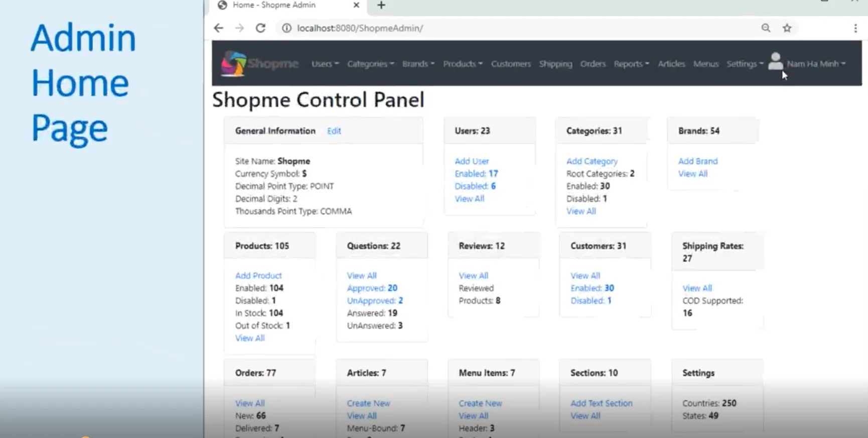The width and height of the screenshot is (868, 438).
Task: Click the browser back arrow
Action: [218, 28]
